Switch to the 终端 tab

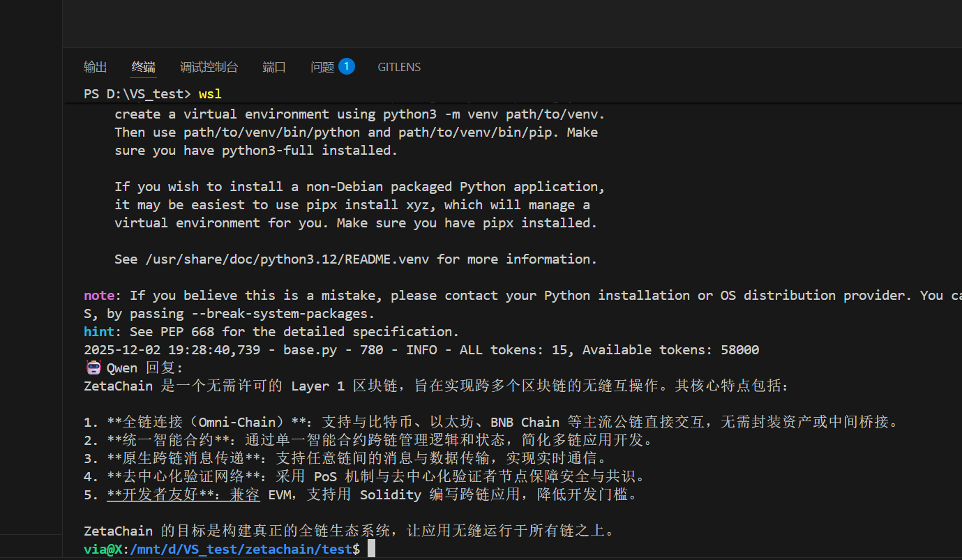pos(144,67)
